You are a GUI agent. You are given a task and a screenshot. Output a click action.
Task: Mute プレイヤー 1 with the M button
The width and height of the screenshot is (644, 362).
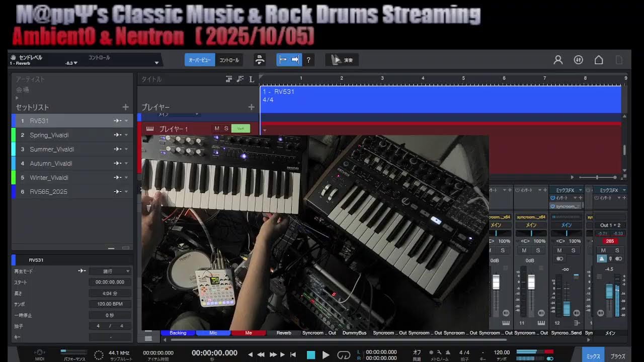217,129
